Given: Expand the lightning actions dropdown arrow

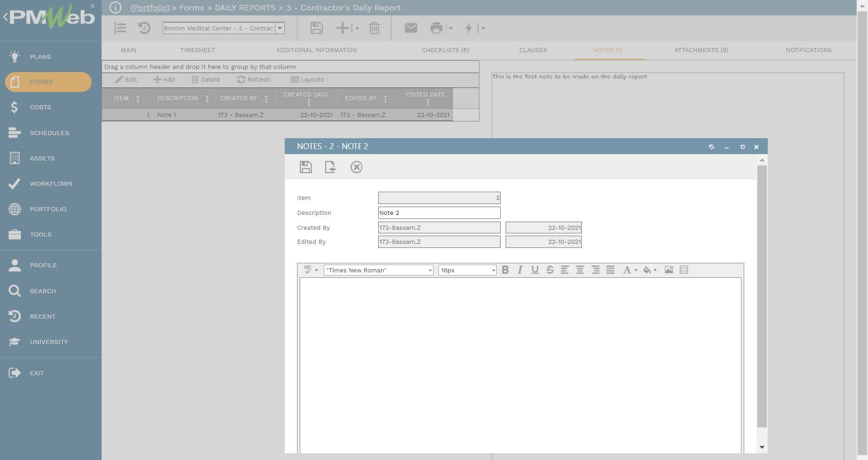Looking at the screenshot, I should pos(483,29).
